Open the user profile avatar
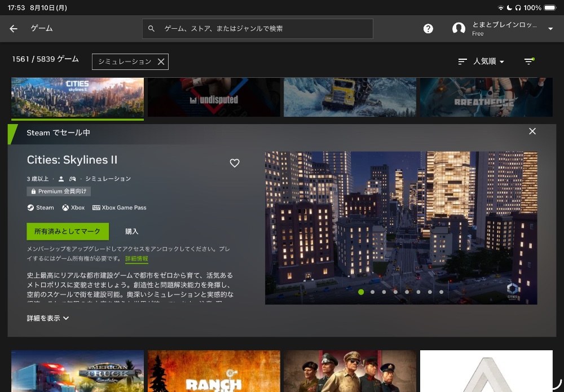The width and height of the screenshot is (564, 392). point(459,28)
